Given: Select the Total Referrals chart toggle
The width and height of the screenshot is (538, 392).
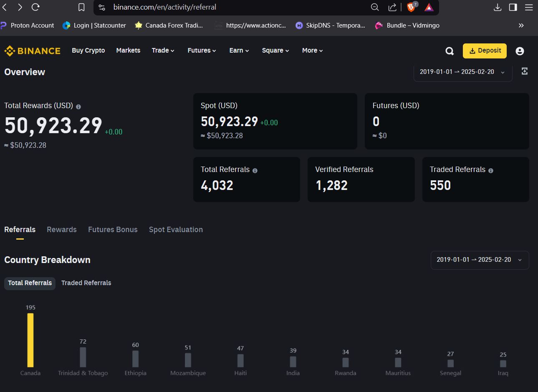Looking at the screenshot, I should pyautogui.click(x=30, y=283).
